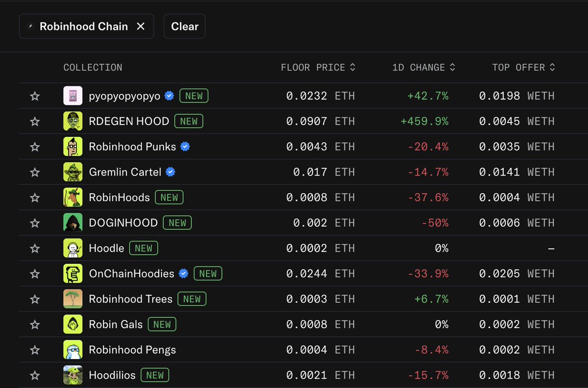588x388 pixels.
Task: Click the RobinHoods avatar image
Action: [x=73, y=197]
